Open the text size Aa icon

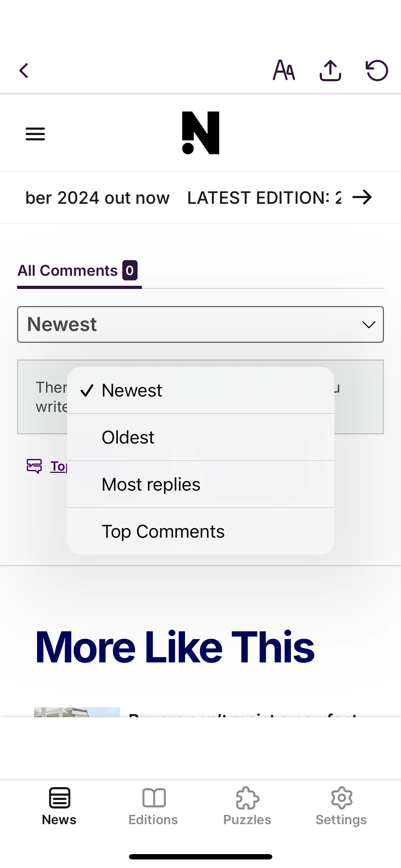[x=284, y=70]
